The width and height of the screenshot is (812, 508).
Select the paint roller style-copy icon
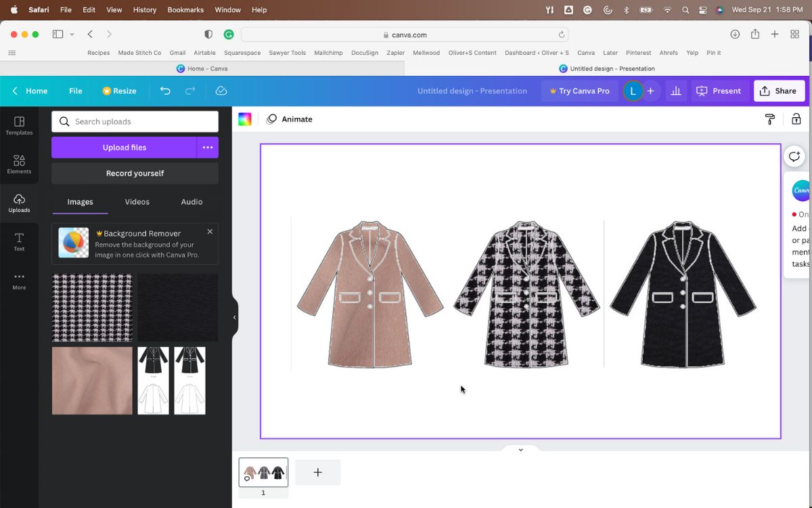point(769,119)
